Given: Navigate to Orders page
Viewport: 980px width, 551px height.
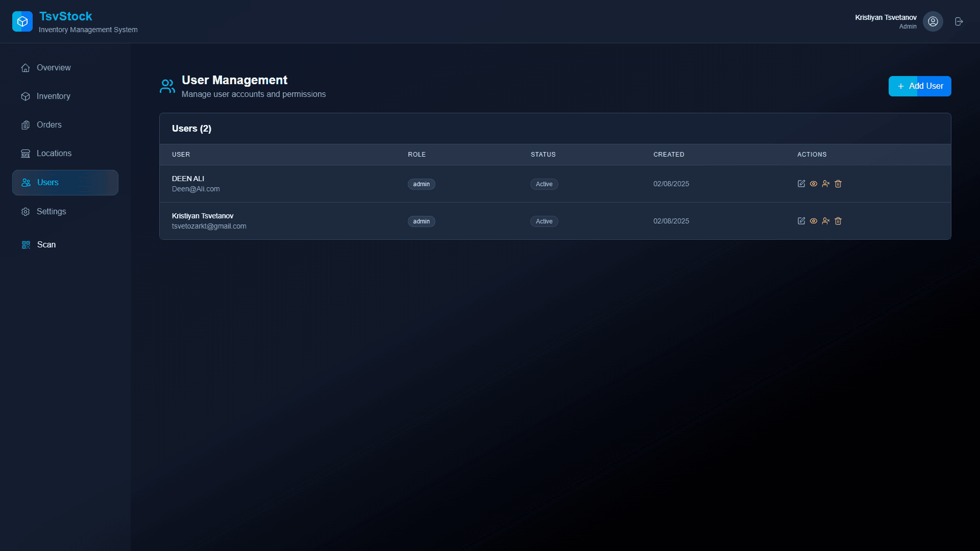Looking at the screenshot, I should coord(49,125).
